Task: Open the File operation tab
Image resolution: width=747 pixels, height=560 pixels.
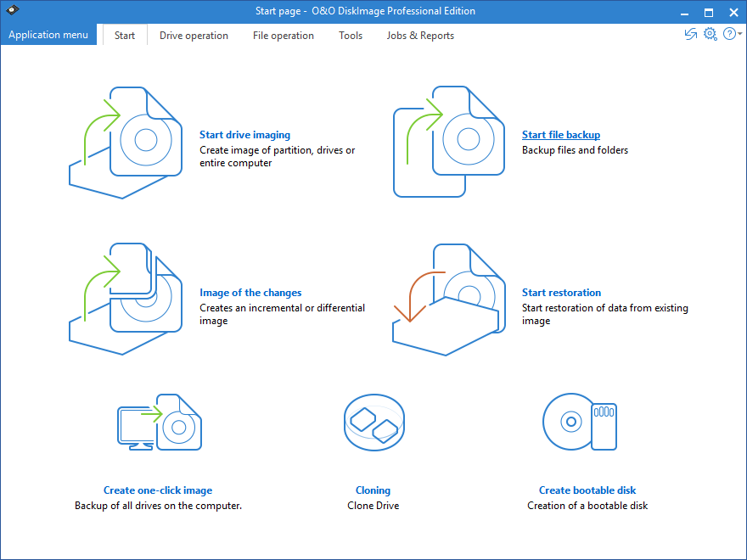Action: point(283,35)
